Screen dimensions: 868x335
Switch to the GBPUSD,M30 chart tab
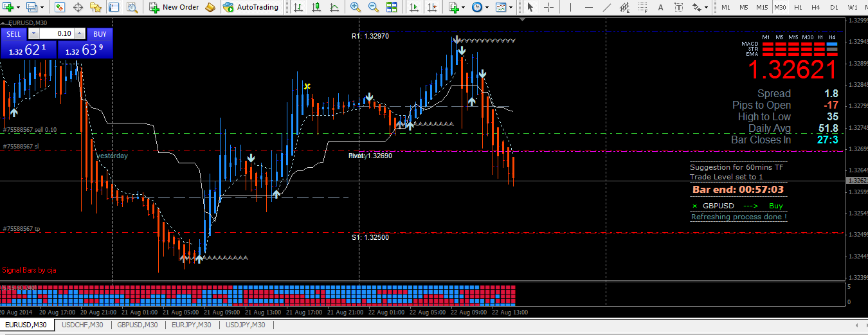138,325
